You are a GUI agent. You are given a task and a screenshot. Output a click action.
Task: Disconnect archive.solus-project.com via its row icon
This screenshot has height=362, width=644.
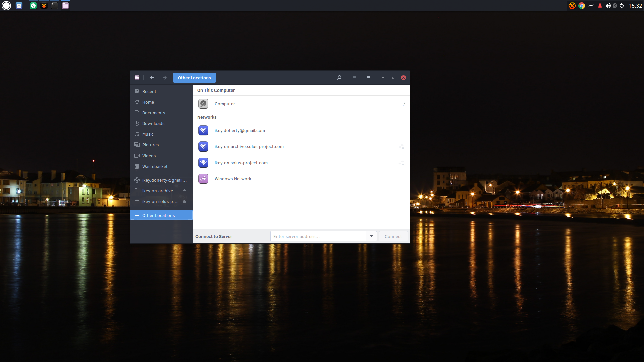(x=401, y=147)
